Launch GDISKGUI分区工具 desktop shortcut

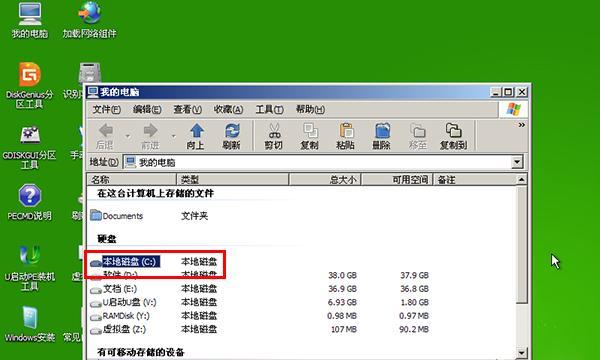click(29, 148)
